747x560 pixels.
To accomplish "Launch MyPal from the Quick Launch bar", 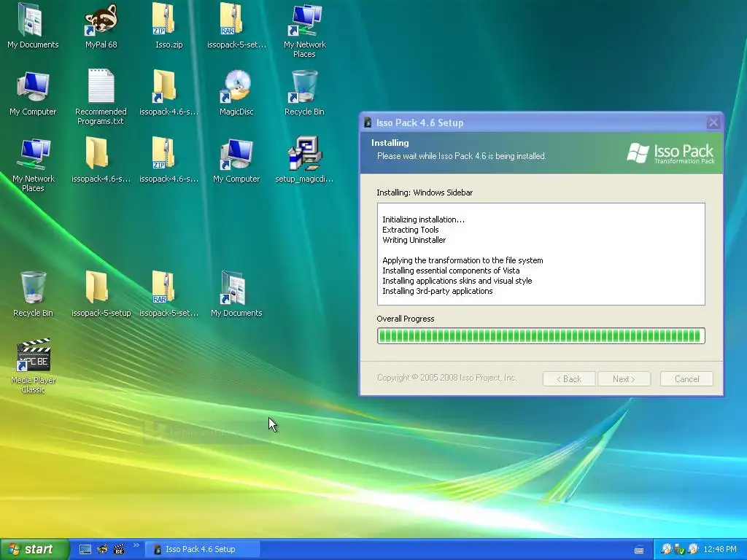I will (102, 550).
